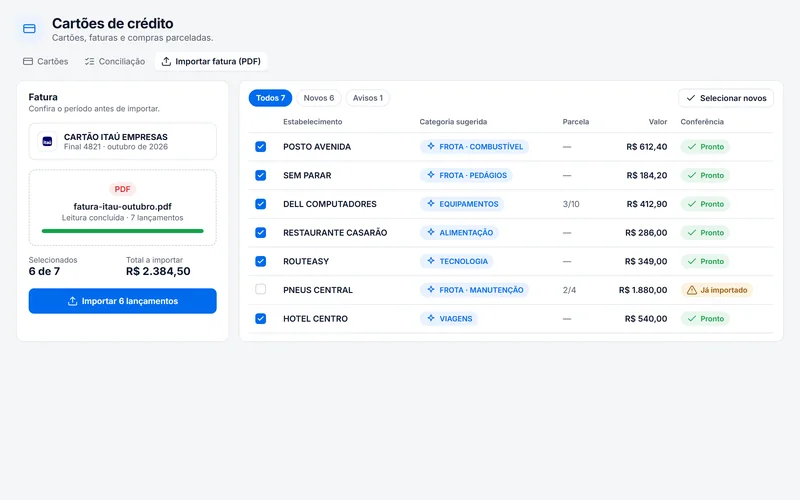Image resolution: width=800 pixels, height=500 pixels.
Task: Open the Tecnologia suggested category tag
Action: (x=457, y=261)
